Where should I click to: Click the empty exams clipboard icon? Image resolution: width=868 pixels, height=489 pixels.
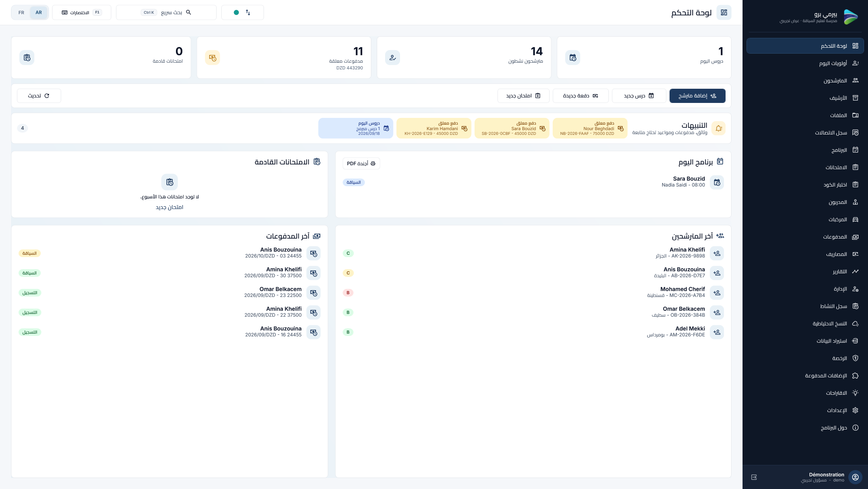170,182
